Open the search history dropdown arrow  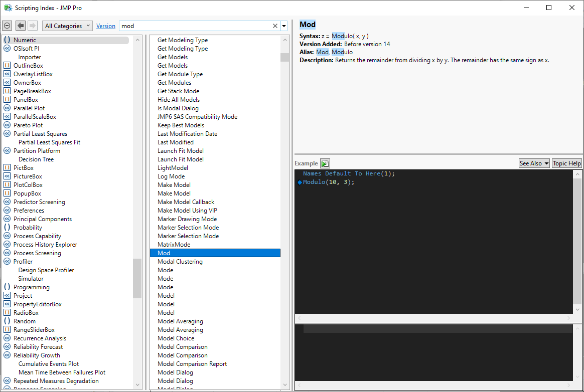(283, 25)
